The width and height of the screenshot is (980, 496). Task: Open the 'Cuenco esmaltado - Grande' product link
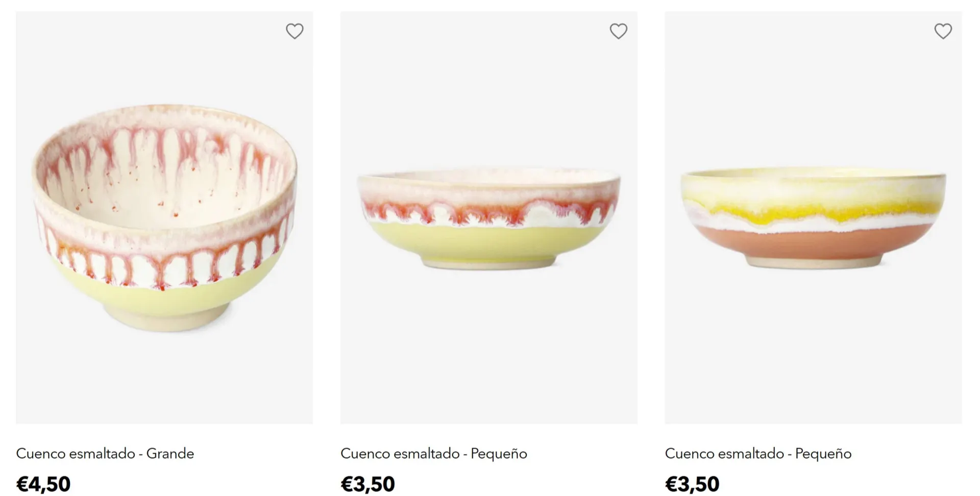click(x=105, y=453)
